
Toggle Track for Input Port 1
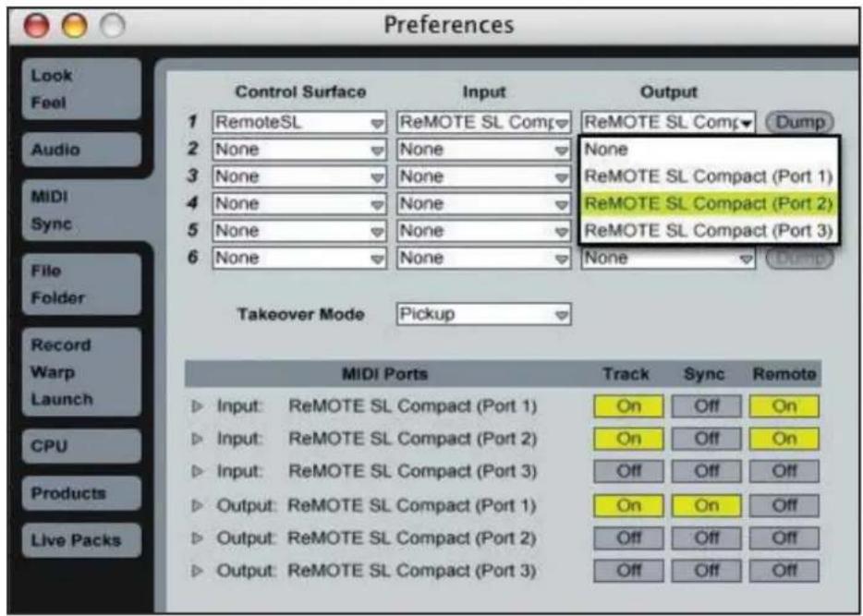628,406
